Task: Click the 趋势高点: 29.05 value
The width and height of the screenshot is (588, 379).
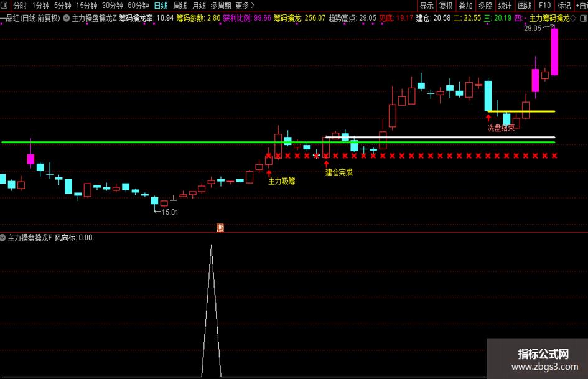Action: coord(352,17)
